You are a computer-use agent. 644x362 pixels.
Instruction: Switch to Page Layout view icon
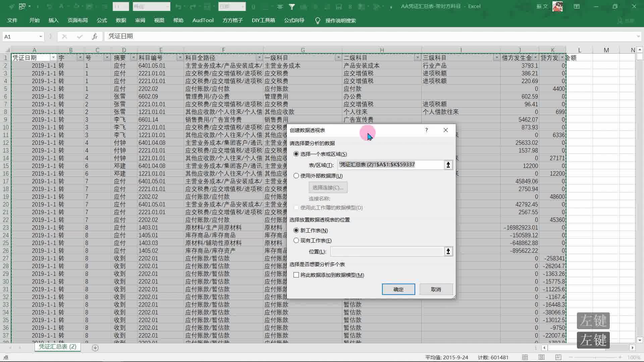click(x=541, y=357)
